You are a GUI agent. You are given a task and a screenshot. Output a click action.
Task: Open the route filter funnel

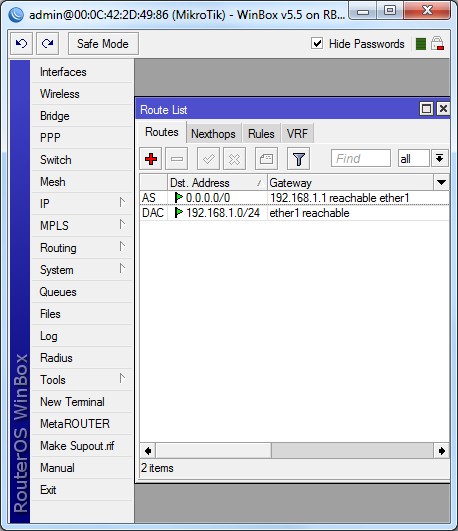click(x=298, y=158)
